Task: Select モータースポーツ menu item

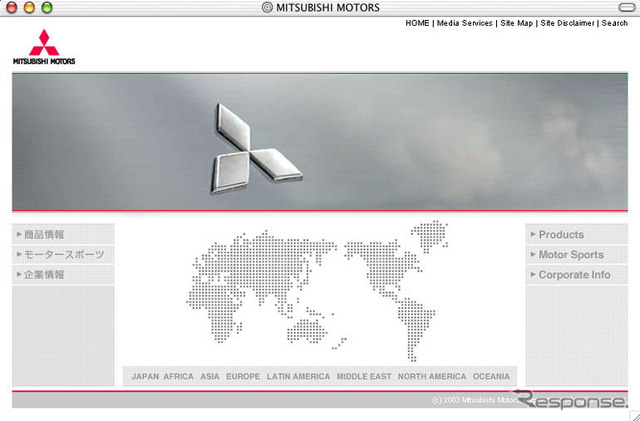Action: 63,254
